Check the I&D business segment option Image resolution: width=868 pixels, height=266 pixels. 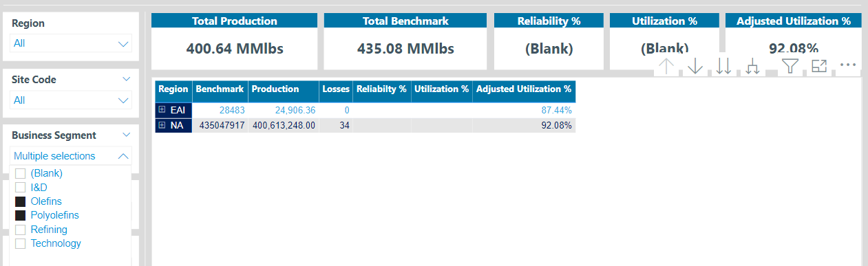pos(20,187)
